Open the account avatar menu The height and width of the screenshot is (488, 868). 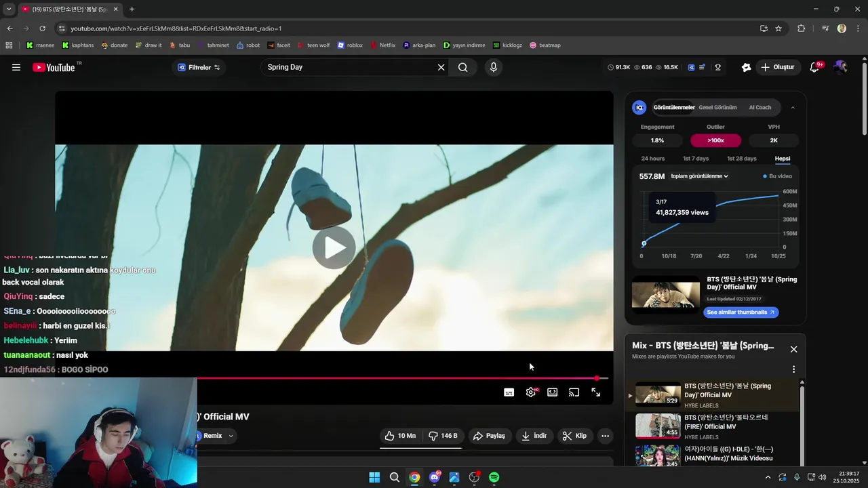tap(841, 67)
